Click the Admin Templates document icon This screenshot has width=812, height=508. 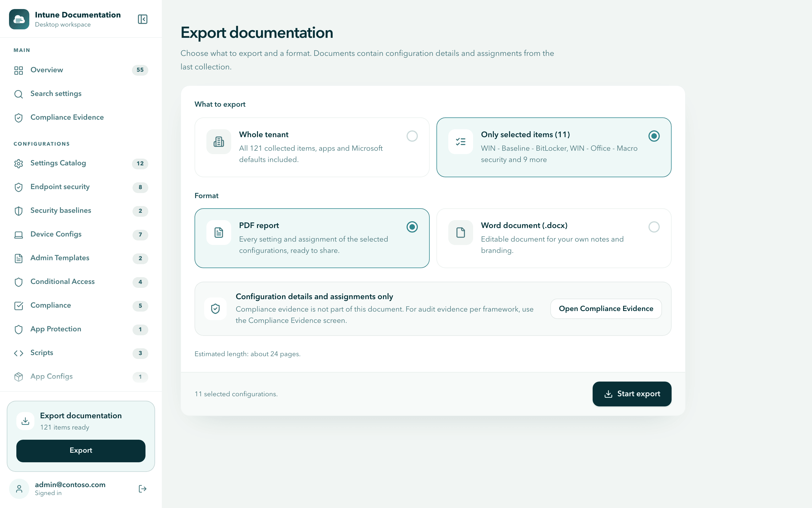[x=18, y=258]
